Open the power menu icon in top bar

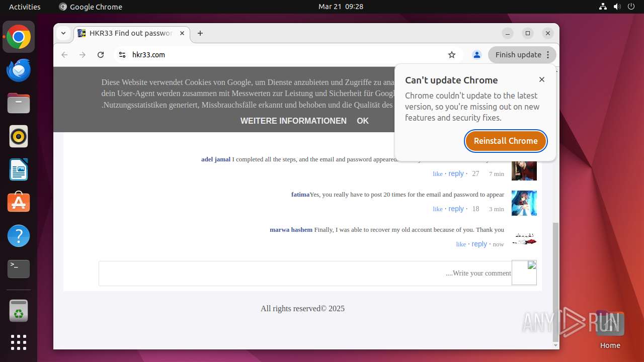[631, 7]
